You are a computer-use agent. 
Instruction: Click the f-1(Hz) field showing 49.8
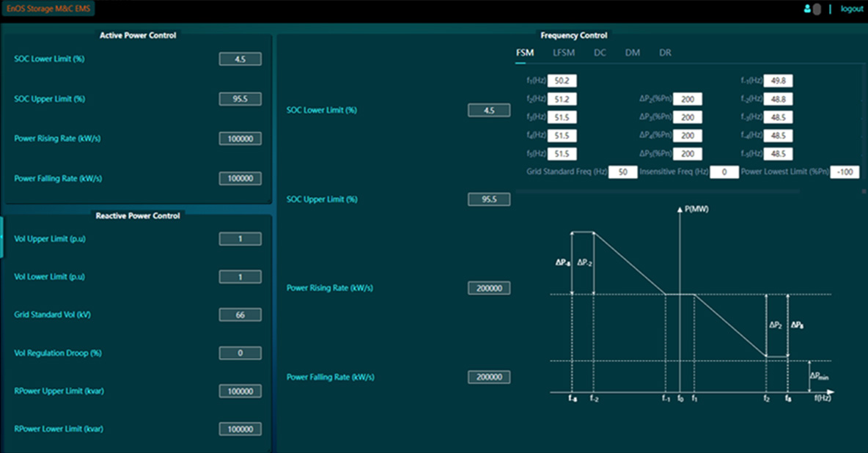pos(779,81)
